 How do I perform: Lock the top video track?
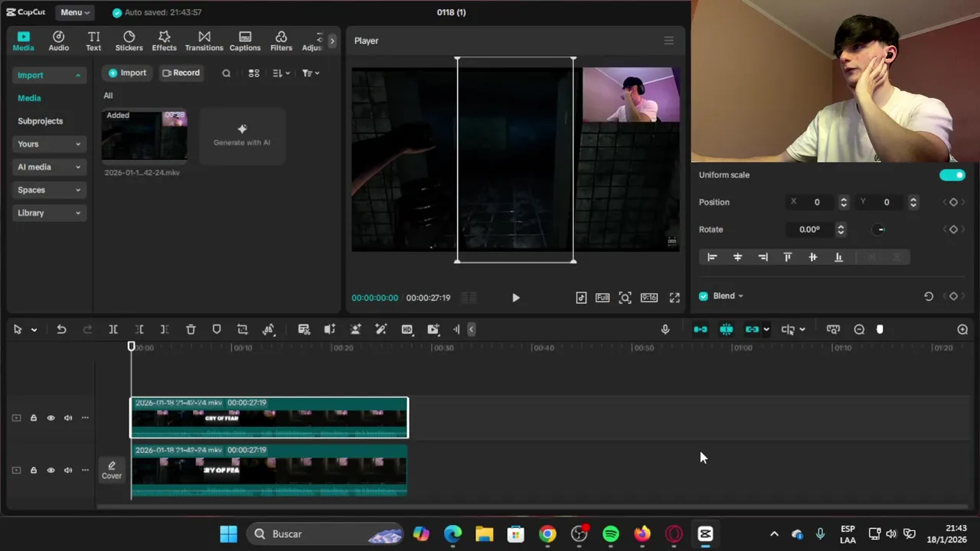point(34,418)
